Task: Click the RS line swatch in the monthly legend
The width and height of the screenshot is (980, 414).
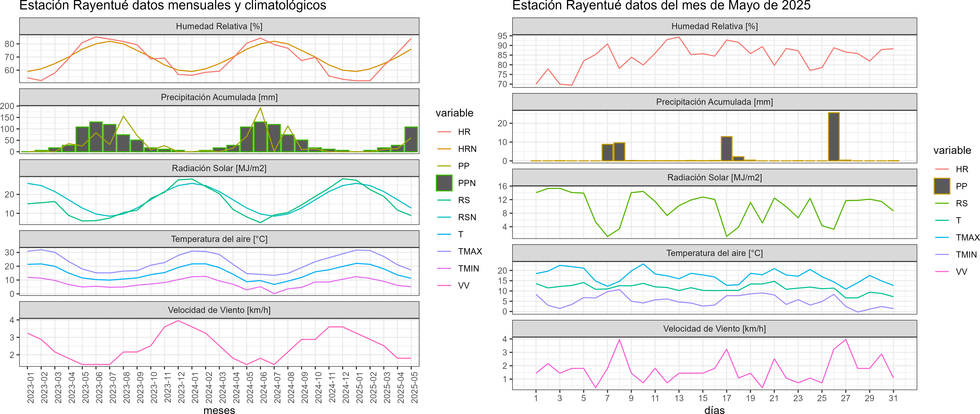Action: 444,200
